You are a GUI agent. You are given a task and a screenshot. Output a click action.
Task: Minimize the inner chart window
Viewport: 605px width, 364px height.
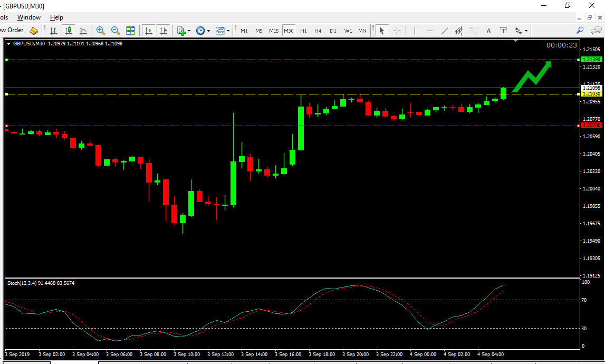coord(579,18)
